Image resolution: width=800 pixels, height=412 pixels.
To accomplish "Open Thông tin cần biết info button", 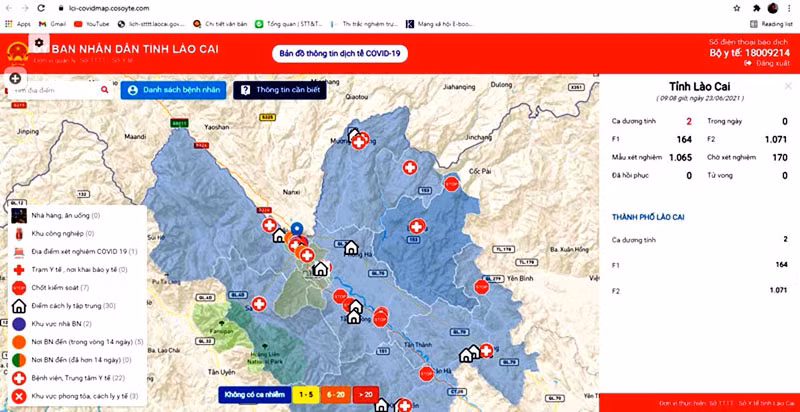I will click(x=280, y=90).
